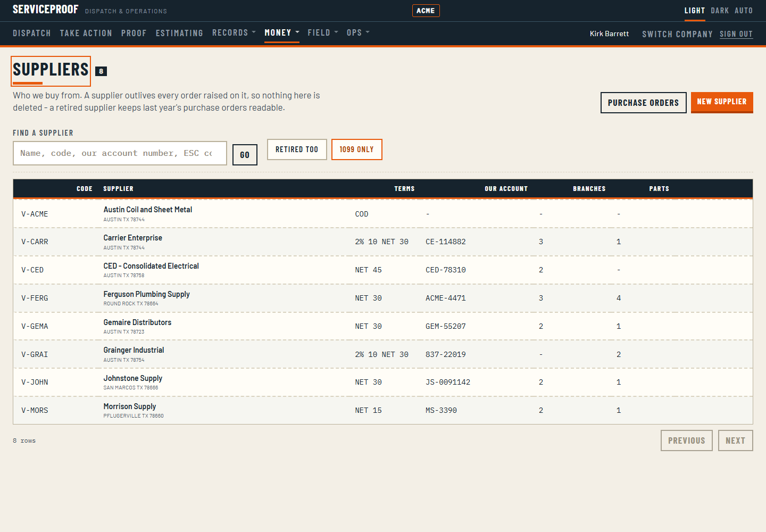The height and width of the screenshot is (532, 766).
Task: Click account number JS-0091142
Action: point(448,382)
